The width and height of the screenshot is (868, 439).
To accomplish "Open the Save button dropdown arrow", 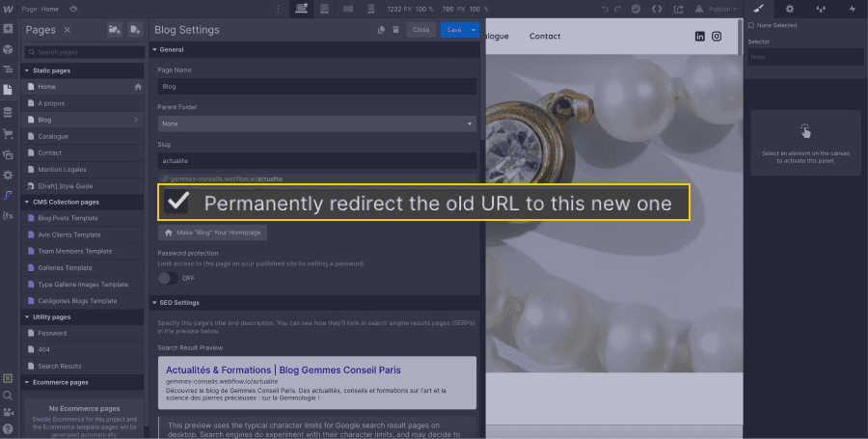I will (x=474, y=30).
